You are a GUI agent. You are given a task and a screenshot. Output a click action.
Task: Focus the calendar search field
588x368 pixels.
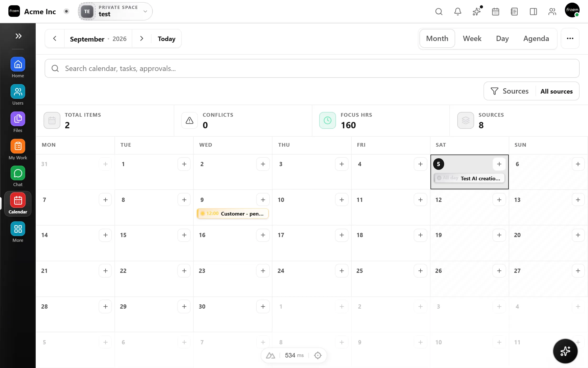(312, 68)
